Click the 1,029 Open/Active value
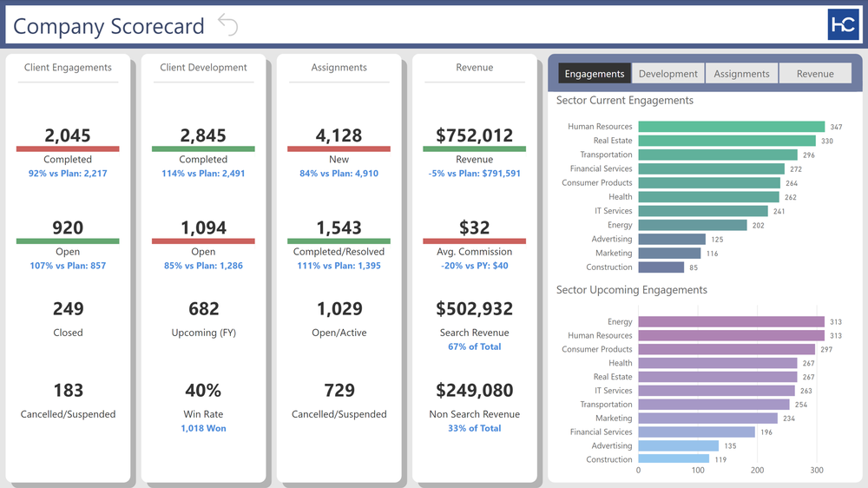This screenshot has height=488, width=868. [339, 308]
